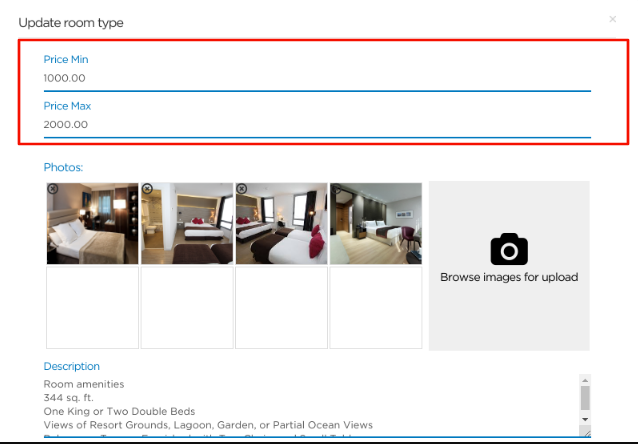Viewport: 638px width, 444px height.
Task: Click the 'Views of Resort Grounds' line
Action: (208, 425)
